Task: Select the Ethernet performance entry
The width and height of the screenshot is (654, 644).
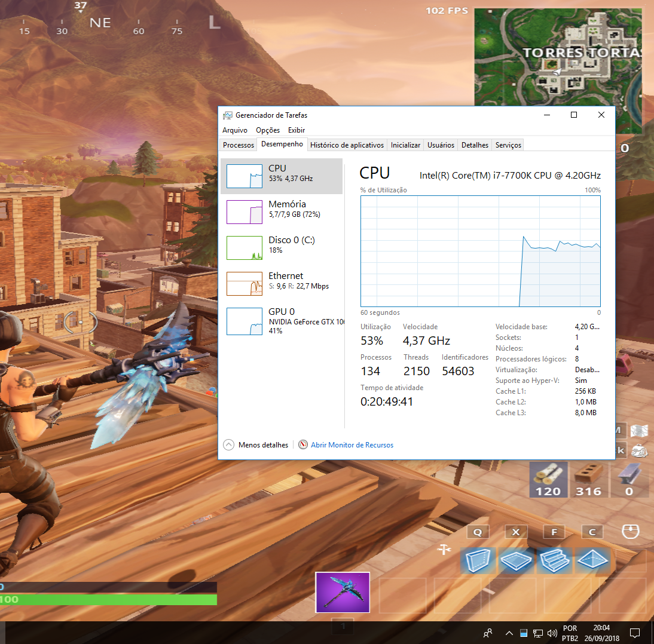Action: click(x=282, y=283)
